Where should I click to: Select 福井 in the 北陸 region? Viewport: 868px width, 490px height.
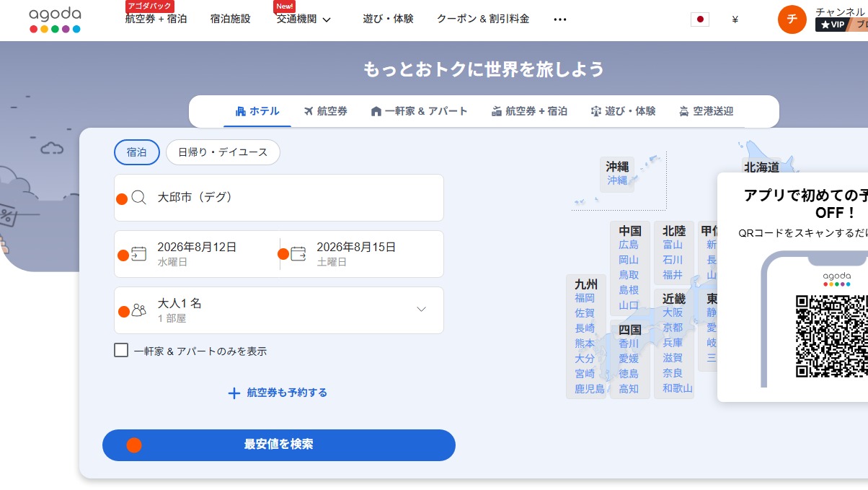pyautogui.click(x=673, y=275)
